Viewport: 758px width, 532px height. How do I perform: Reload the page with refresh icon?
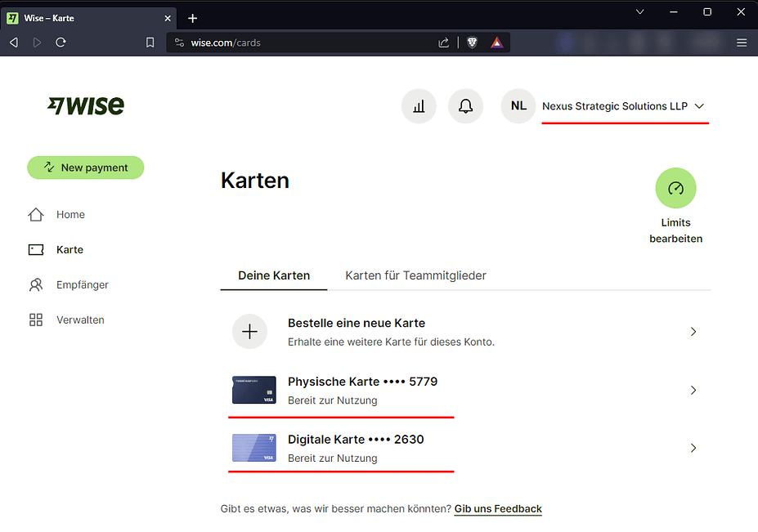point(61,42)
